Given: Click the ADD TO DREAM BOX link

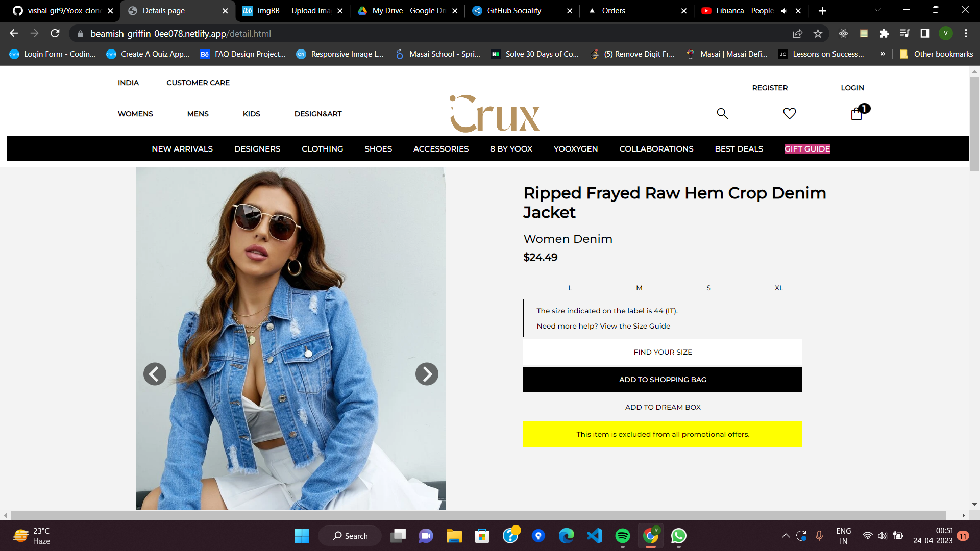Looking at the screenshot, I should [x=663, y=407].
